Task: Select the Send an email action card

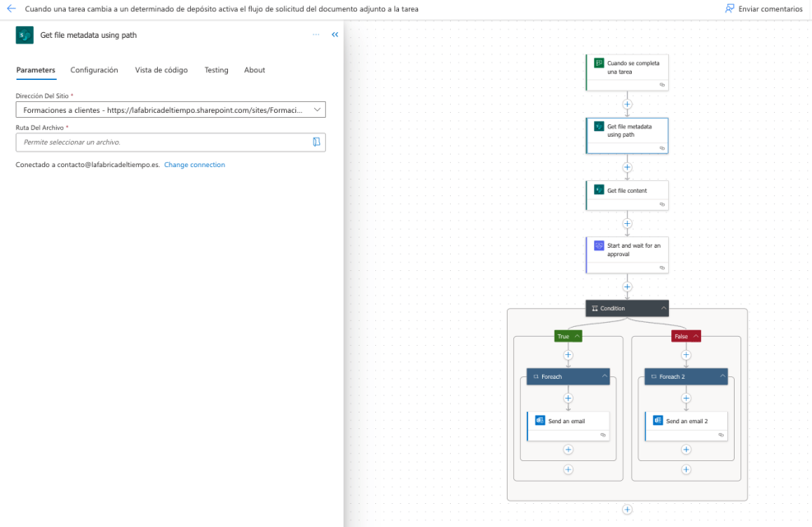Action: pos(568,426)
